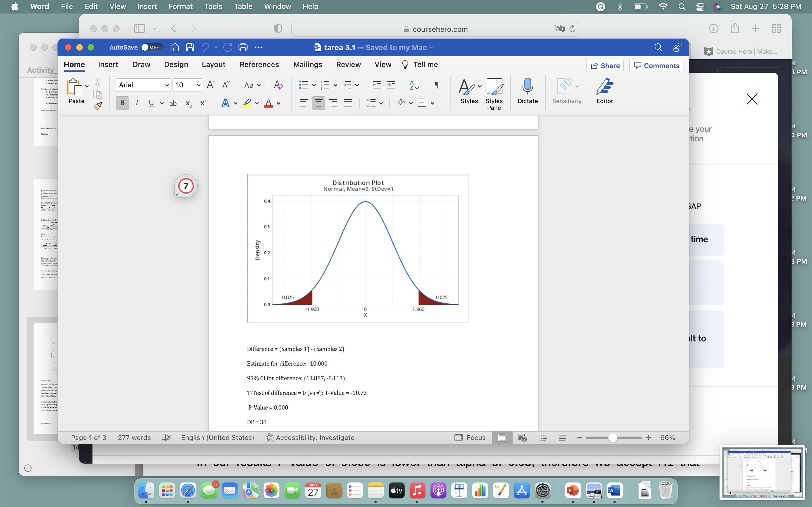Adjust the zoom slider

[613, 437]
